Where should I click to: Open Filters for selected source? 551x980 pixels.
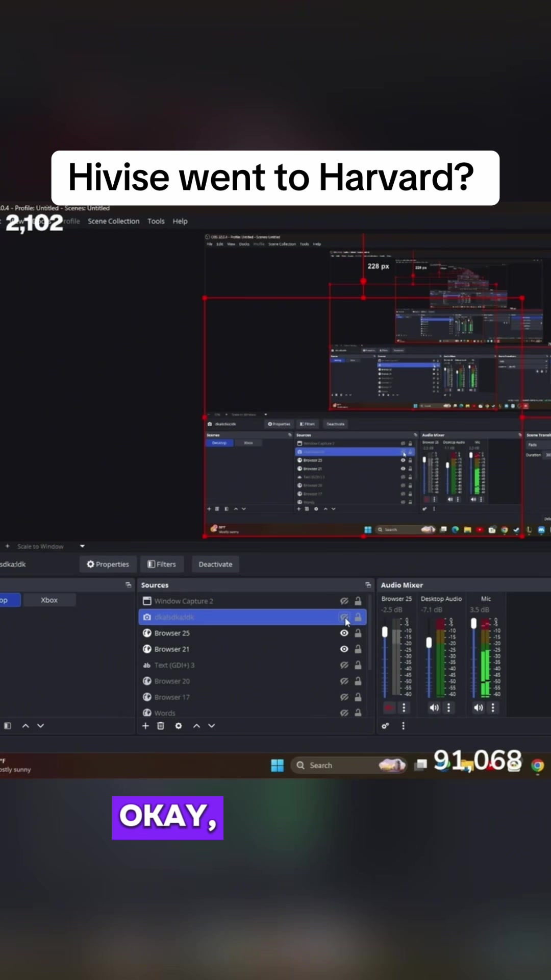(x=162, y=564)
